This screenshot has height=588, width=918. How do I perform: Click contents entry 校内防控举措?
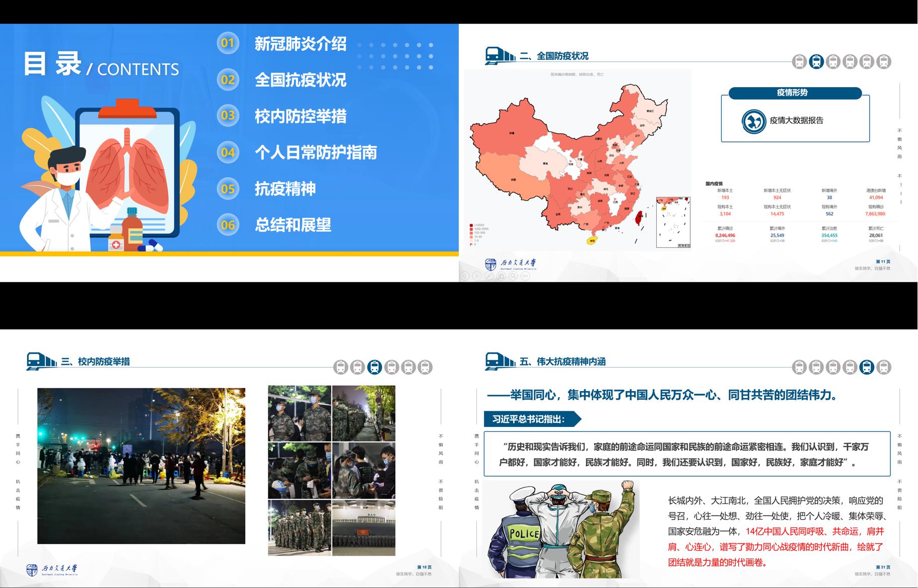(x=300, y=116)
